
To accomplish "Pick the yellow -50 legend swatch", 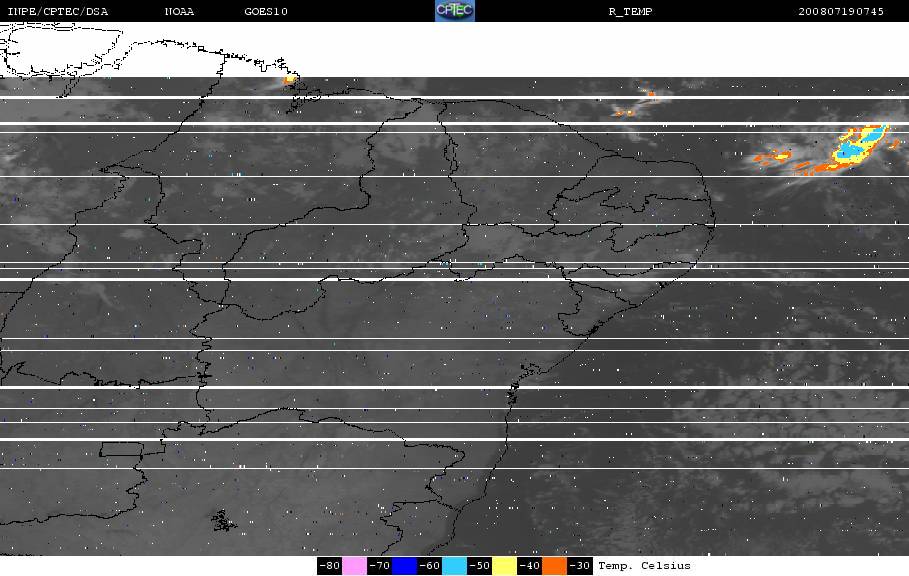I will pos(504,566).
